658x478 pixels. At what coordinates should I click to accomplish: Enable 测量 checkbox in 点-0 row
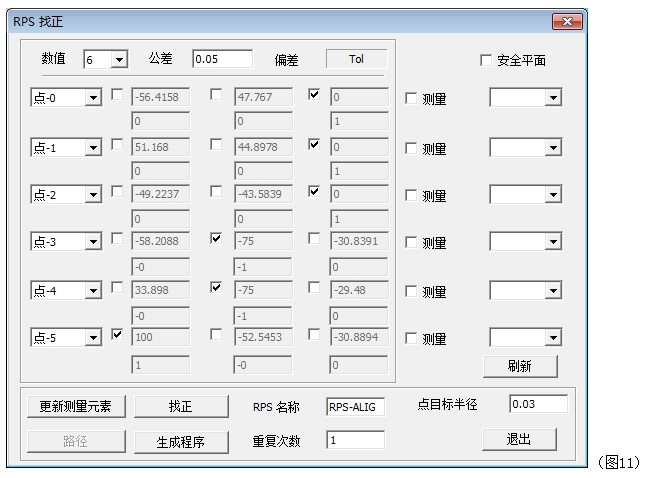pyautogui.click(x=411, y=98)
